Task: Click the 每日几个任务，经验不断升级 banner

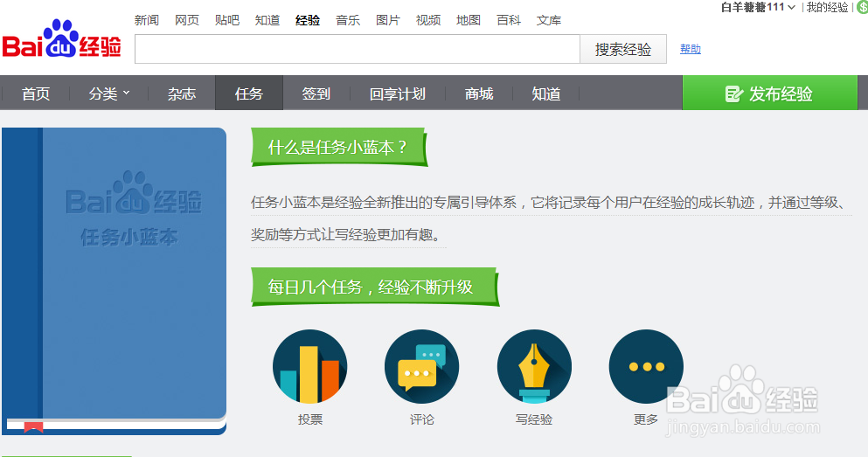Action: [375, 287]
